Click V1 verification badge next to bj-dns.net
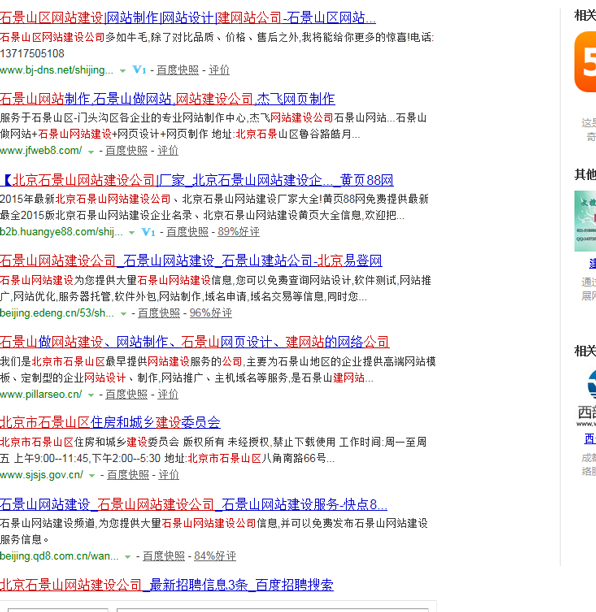Screen dimensions: 596x612 139,70
